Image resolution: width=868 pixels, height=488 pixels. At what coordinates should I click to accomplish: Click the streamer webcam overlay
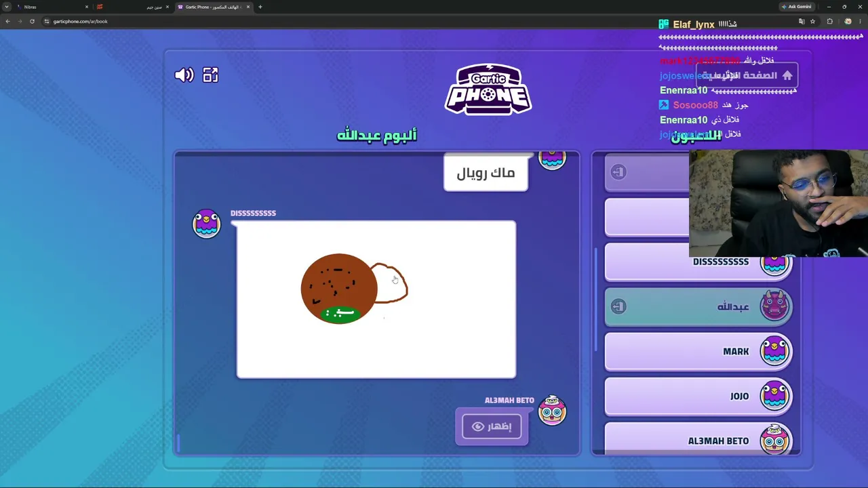pos(778,203)
